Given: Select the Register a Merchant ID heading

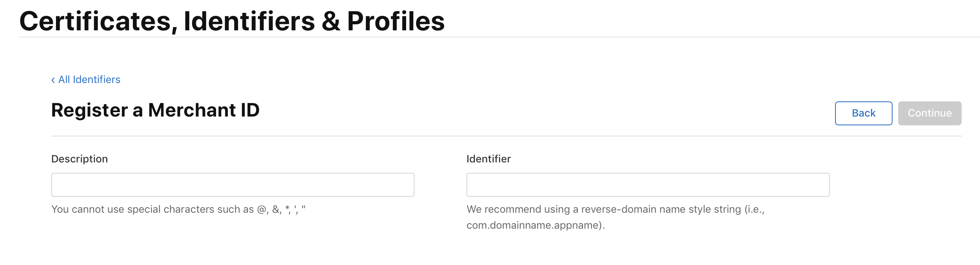Looking at the screenshot, I should pos(155,110).
